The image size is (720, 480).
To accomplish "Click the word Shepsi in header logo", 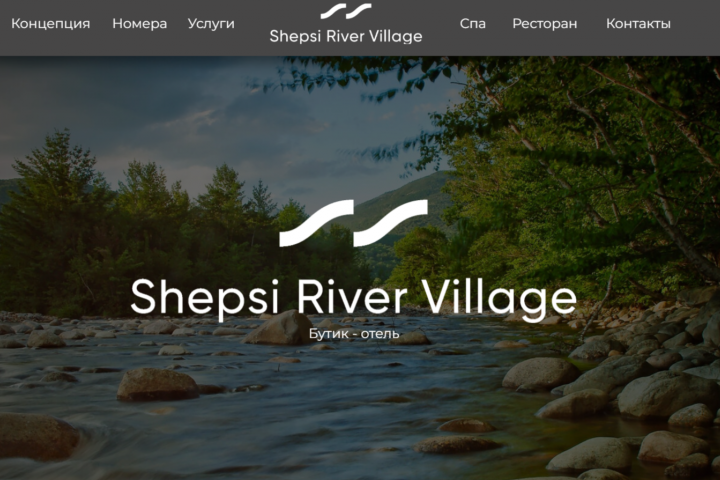I will click(x=295, y=36).
